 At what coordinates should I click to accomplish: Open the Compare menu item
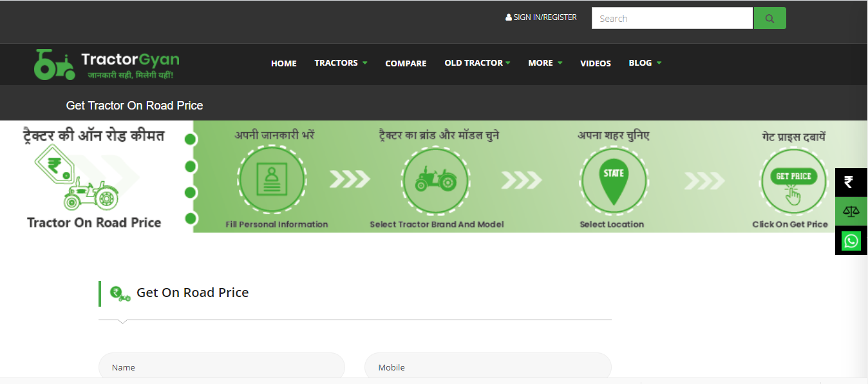pyautogui.click(x=406, y=63)
